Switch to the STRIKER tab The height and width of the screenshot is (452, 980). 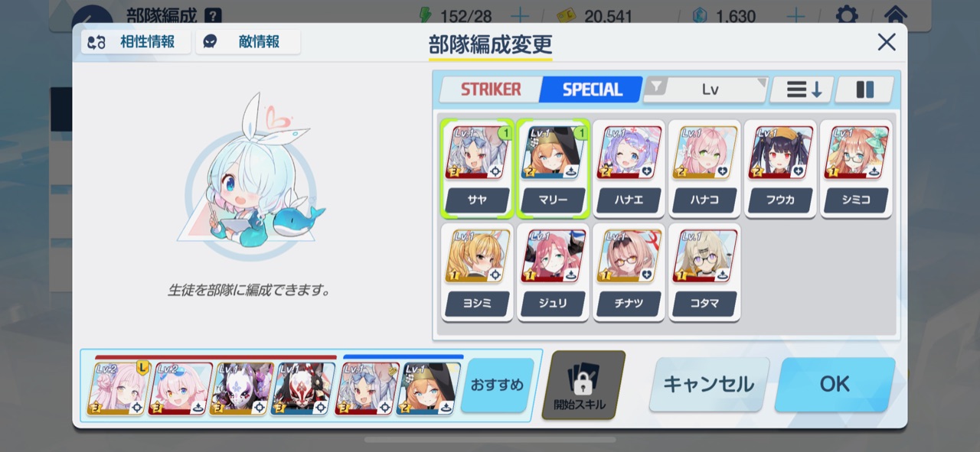(490, 89)
